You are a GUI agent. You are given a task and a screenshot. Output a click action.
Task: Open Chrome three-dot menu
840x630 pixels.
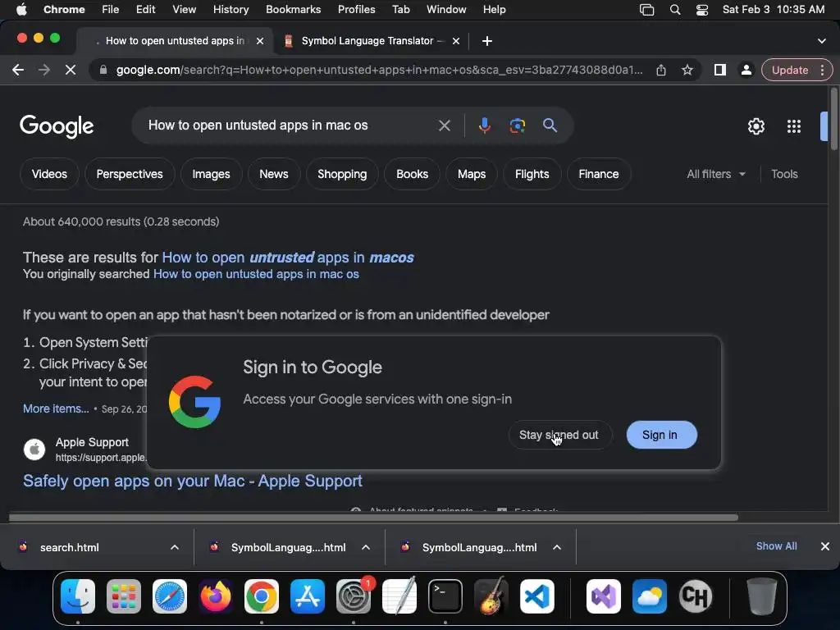[x=822, y=70]
